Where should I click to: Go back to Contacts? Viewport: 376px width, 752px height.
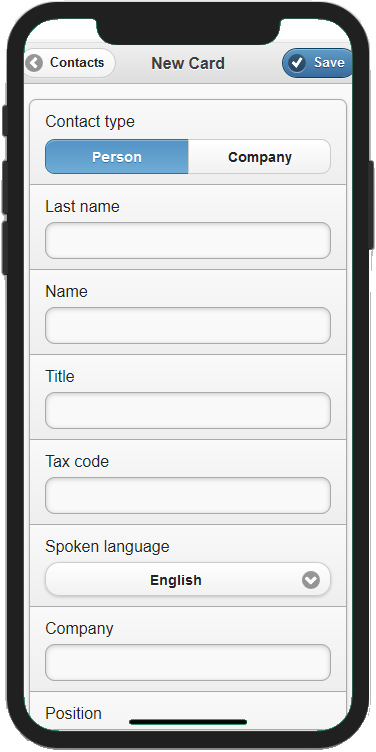coord(70,63)
